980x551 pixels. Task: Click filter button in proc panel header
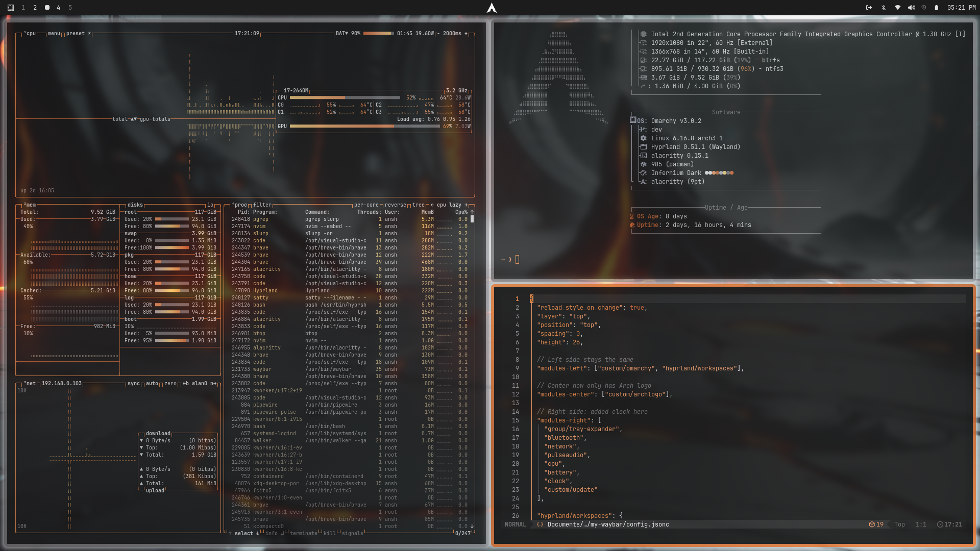(262, 205)
